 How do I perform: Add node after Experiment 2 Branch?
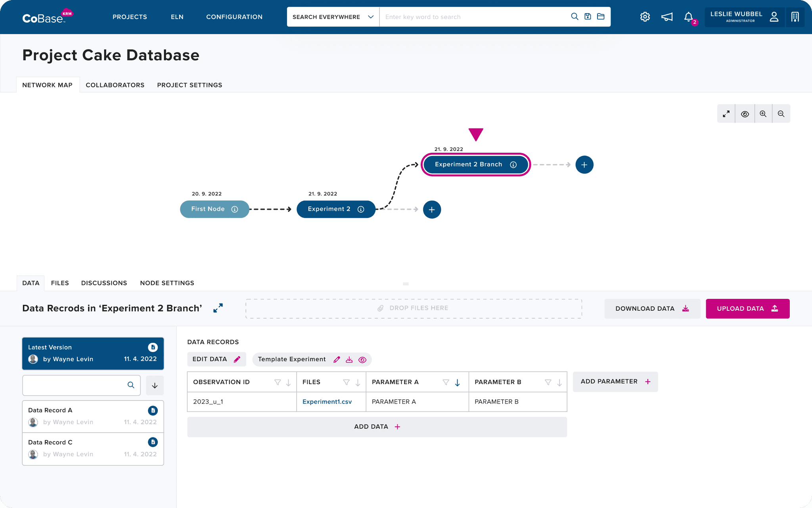(x=584, y=165)
